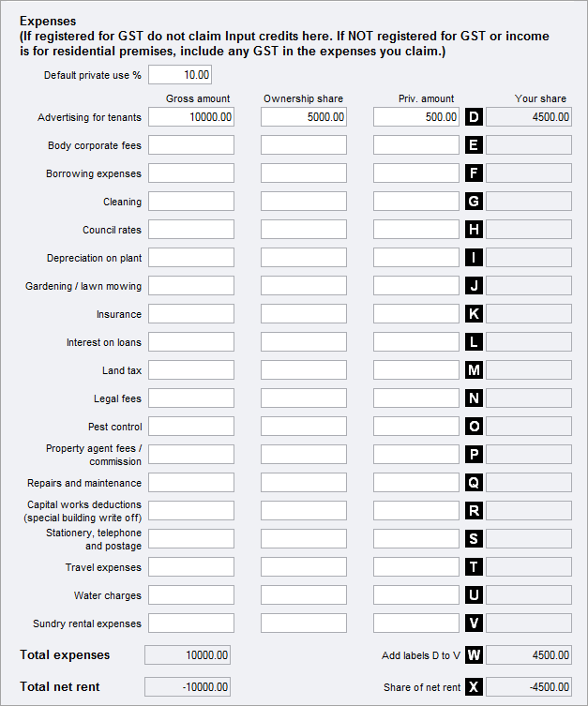
Task: Focus Sundry rental expenses ownership share field
Action: pos(304,623)
